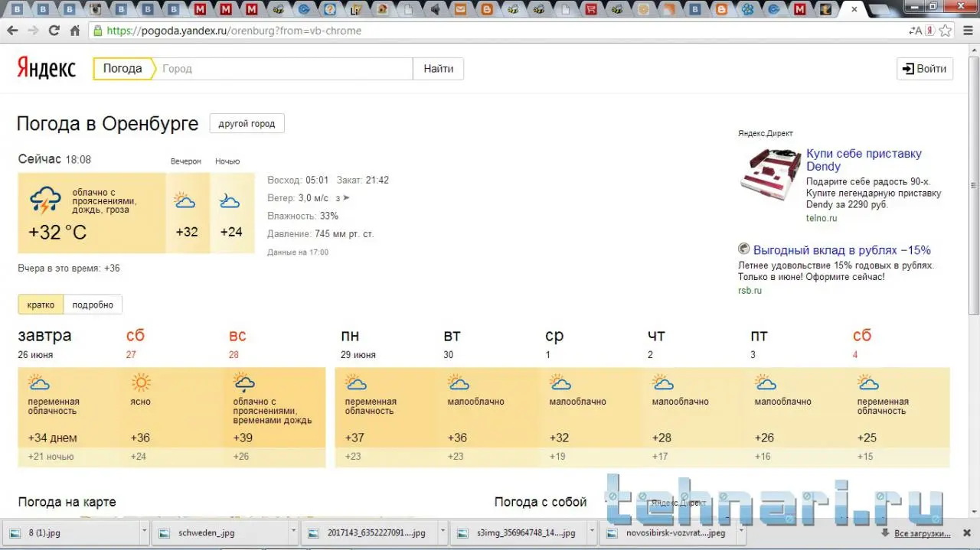The image size is (980, 550).
Task: Click the Яндекс logo
Action: 47,68
